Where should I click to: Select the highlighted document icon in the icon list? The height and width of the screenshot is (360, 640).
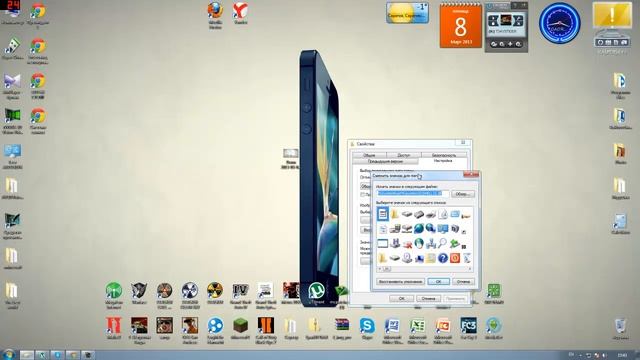pyautogui.click(x=382, y=214)
